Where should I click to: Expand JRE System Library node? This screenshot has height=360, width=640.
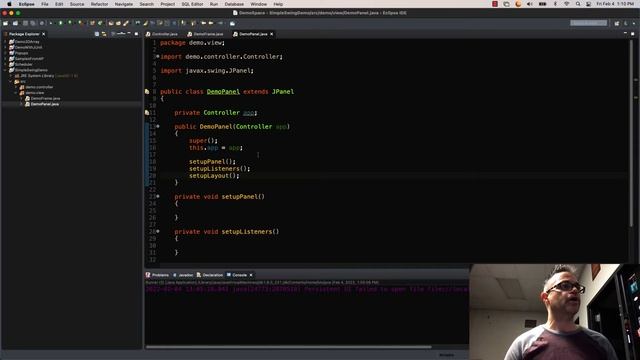coord(11,76)
